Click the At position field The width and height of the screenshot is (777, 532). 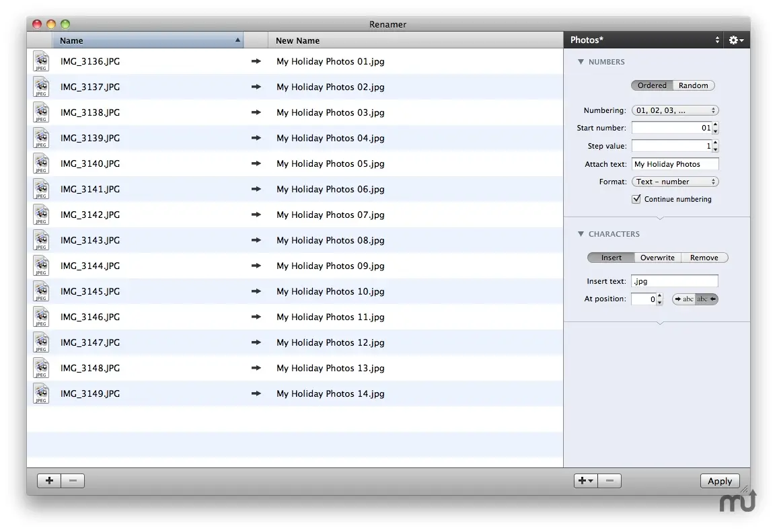click(x=644, y=299)
